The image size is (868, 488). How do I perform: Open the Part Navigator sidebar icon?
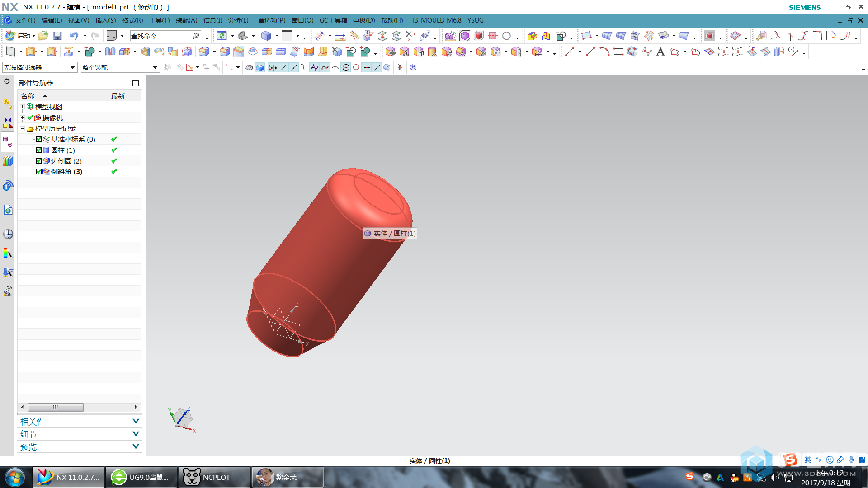point(8,143)
